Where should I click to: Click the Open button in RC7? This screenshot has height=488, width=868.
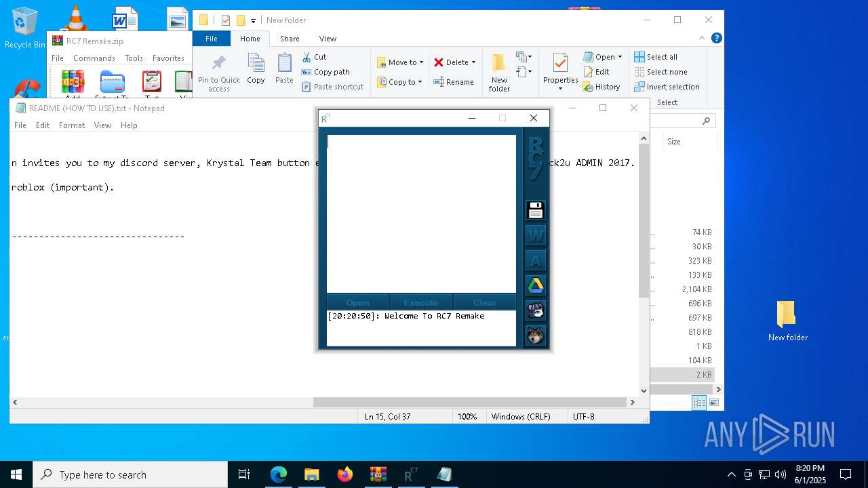tap(357, 302)
